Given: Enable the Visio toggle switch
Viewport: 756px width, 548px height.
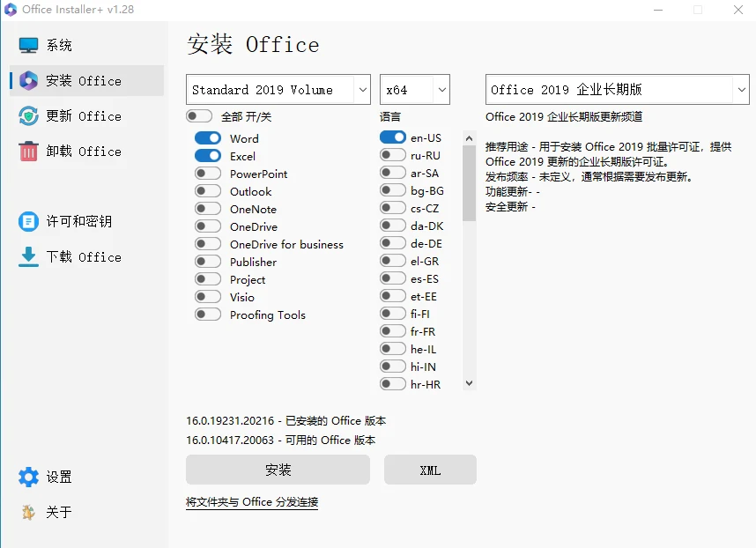Looking at the screenshot, I should [208, 297].
